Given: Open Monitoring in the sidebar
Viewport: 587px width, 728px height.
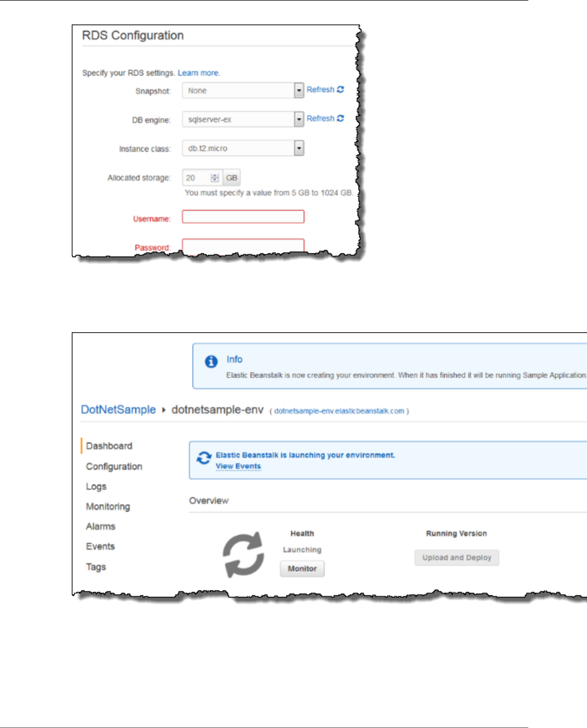Looking at the screenshot, I should 108,507.
